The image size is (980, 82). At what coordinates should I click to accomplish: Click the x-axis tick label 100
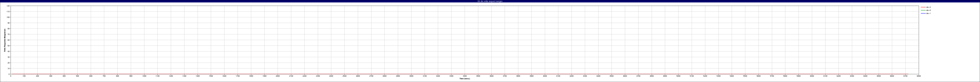24,76
